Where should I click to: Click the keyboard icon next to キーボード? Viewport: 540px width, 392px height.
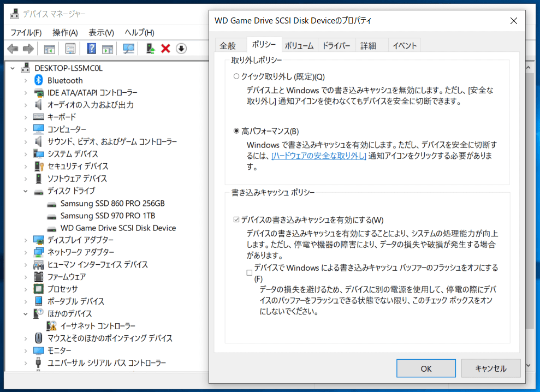(x=39, y=117)
